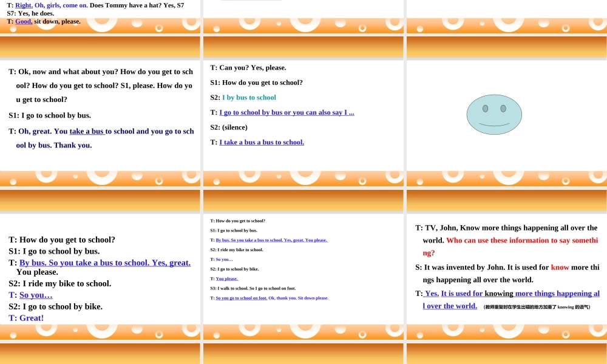The width and height of the screenshot is (607, 364).
Task: Open the underlined "Good," link
Action: pos(24,21)
